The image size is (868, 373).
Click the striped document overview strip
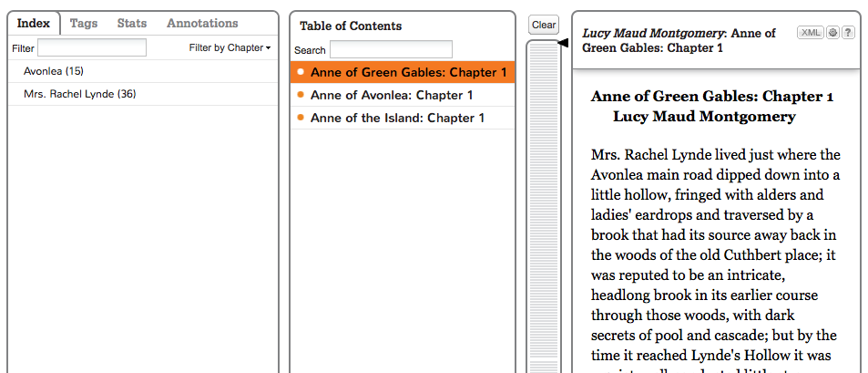544,206
